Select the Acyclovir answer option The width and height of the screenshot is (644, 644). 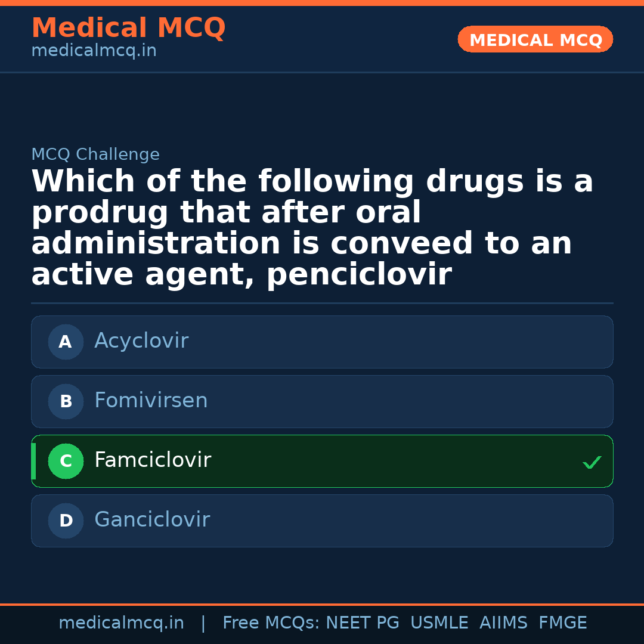(322, 342)
